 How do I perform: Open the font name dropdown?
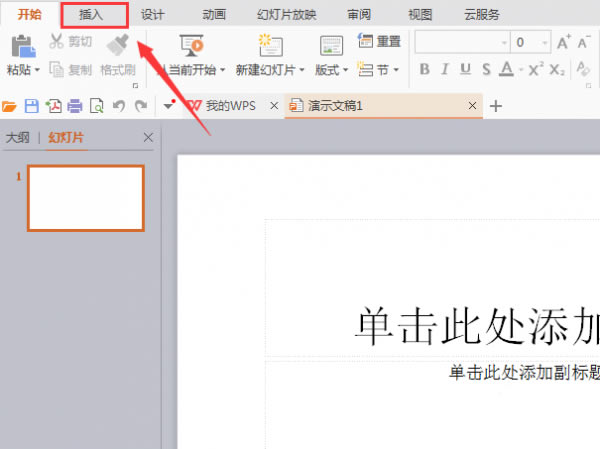pos(504,42)
